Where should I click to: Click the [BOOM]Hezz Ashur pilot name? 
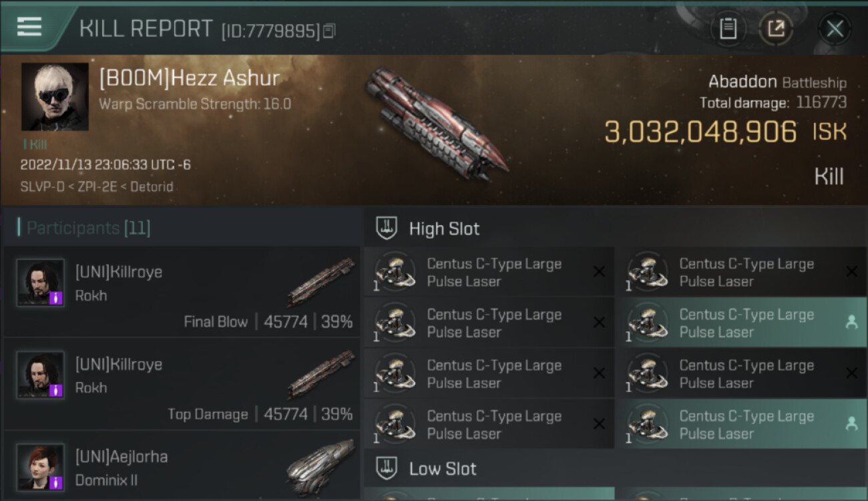(x=189, y=79)
